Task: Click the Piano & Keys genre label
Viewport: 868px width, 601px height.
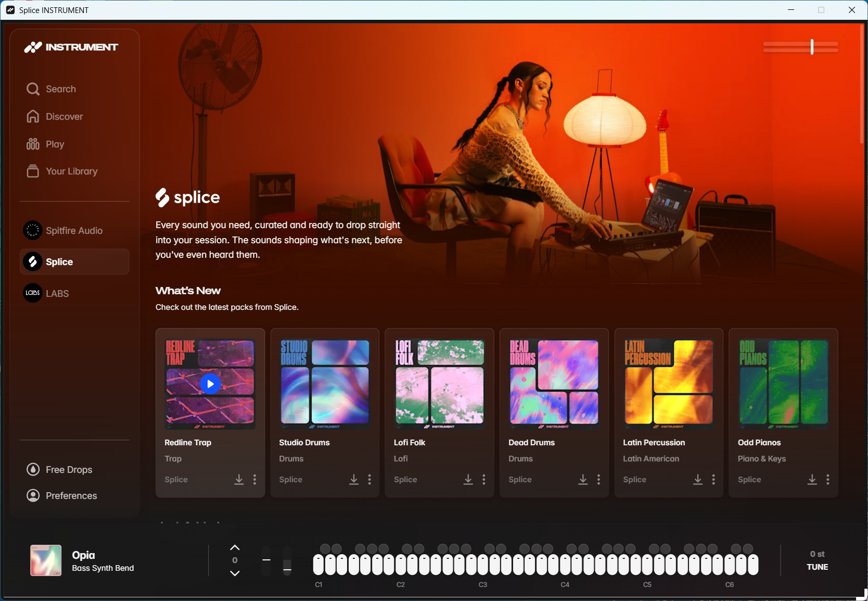Action: tap(762, 459)
